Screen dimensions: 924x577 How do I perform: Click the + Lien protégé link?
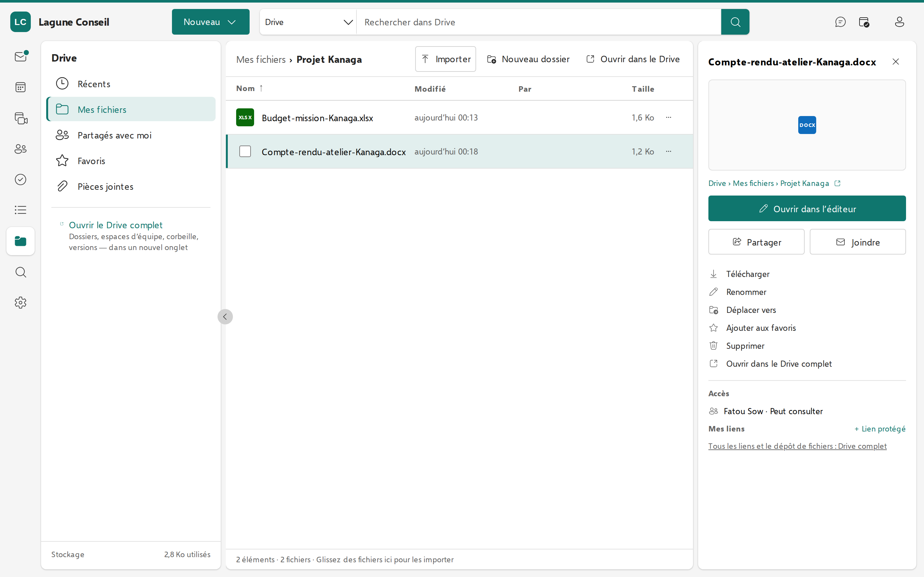pyautogui.click(x=880, y=429)
